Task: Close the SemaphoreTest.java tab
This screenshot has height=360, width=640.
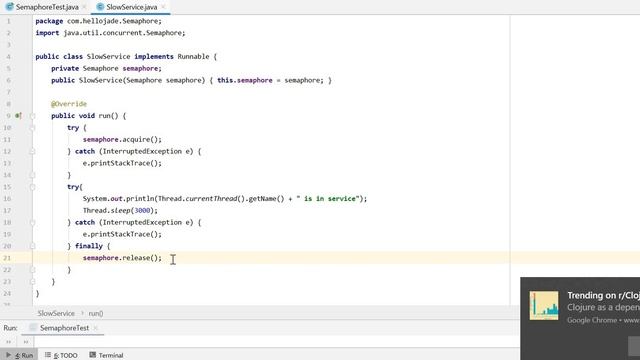Action: click(84, 7)
